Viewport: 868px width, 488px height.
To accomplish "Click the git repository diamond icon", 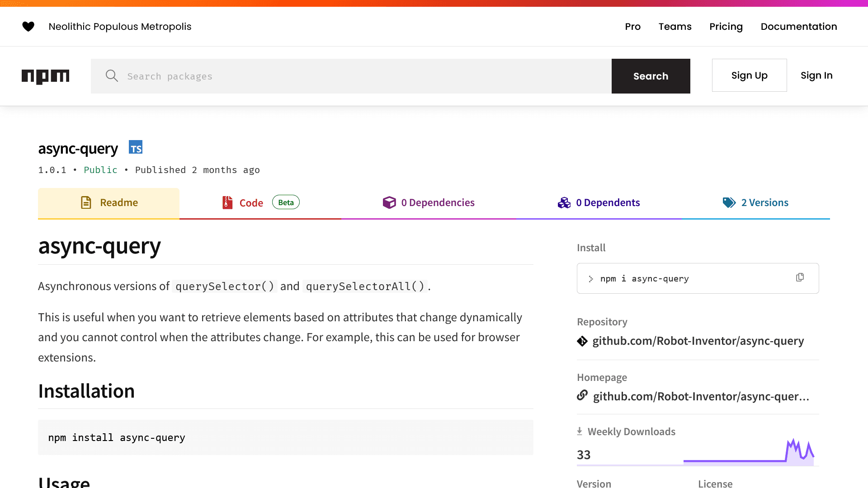I will [x=582, y=341].
